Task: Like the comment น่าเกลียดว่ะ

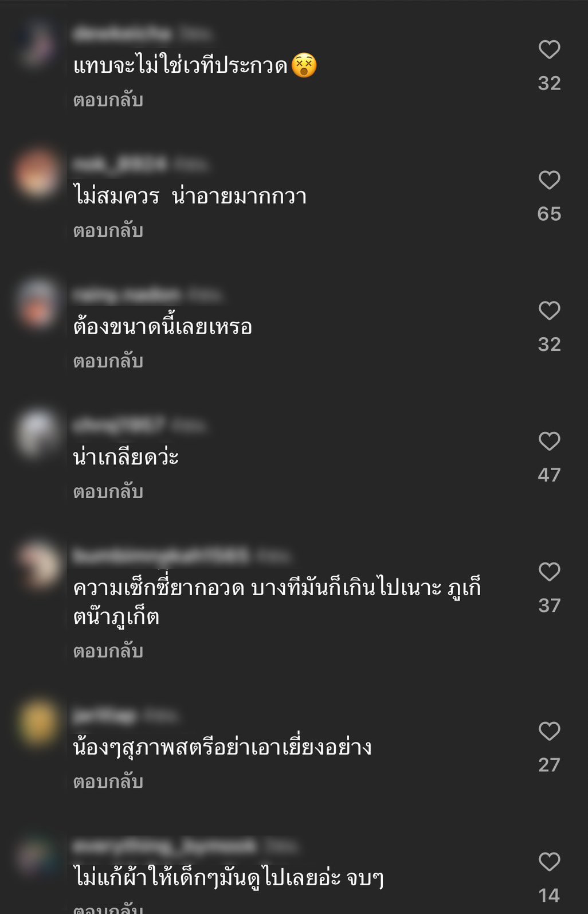Action: pyautogui.click(x=549, y=441)
